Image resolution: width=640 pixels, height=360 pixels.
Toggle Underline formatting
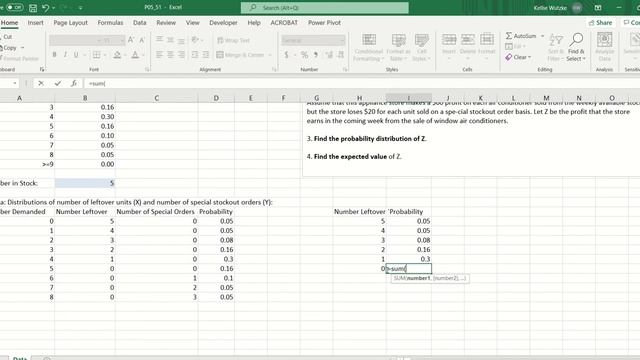[76, 55]
